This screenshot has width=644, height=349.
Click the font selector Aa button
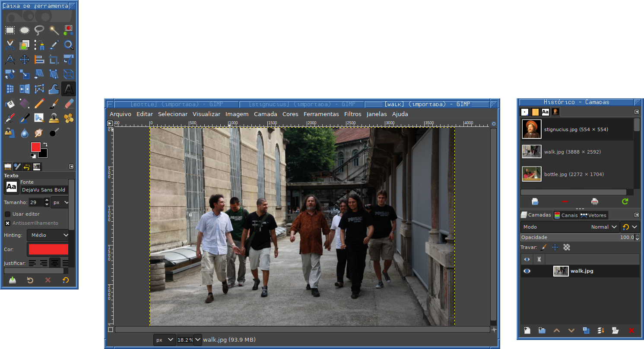[x=11, y=187]
